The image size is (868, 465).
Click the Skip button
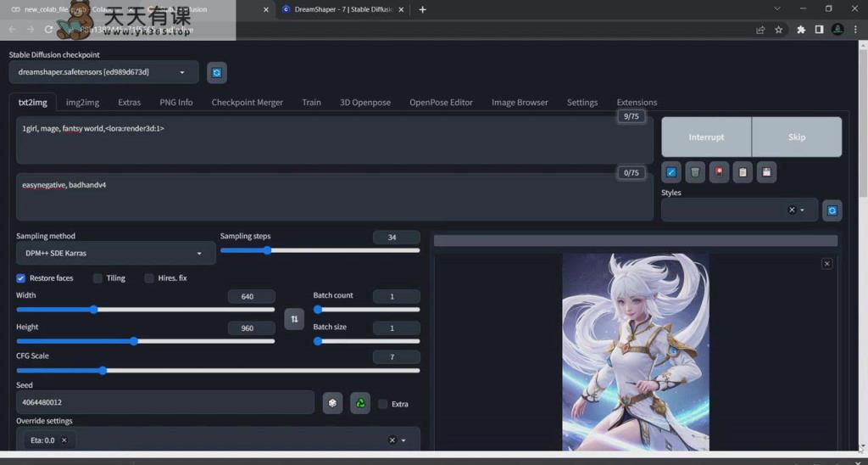797,137
